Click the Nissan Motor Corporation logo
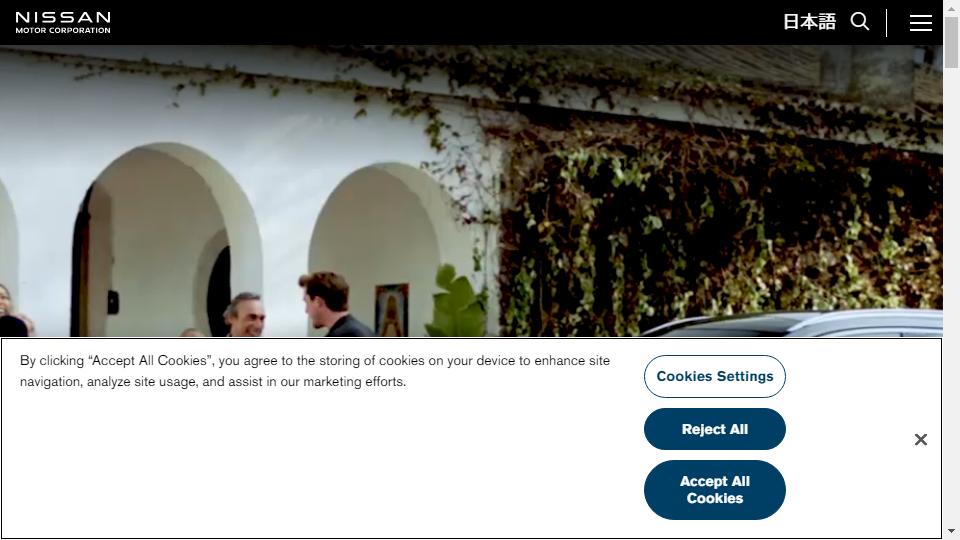The height and width of the screenshot is (540, 960). point(63,23)
